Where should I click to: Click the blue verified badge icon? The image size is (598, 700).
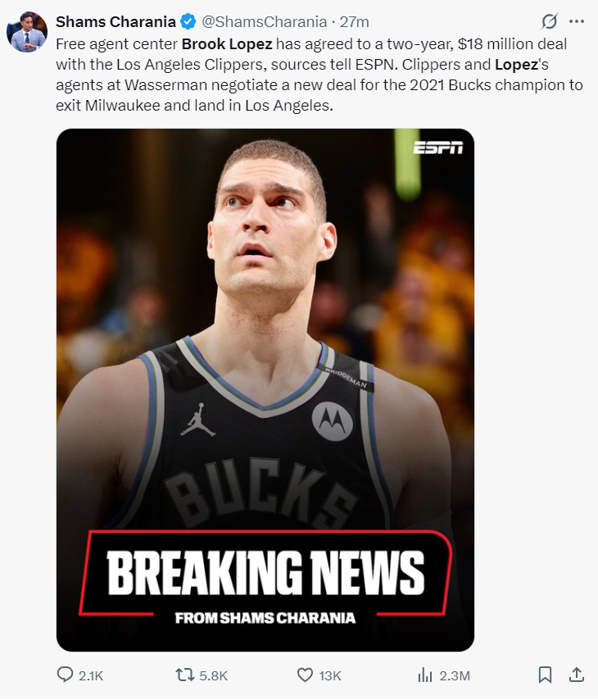(x=188, y=21)
